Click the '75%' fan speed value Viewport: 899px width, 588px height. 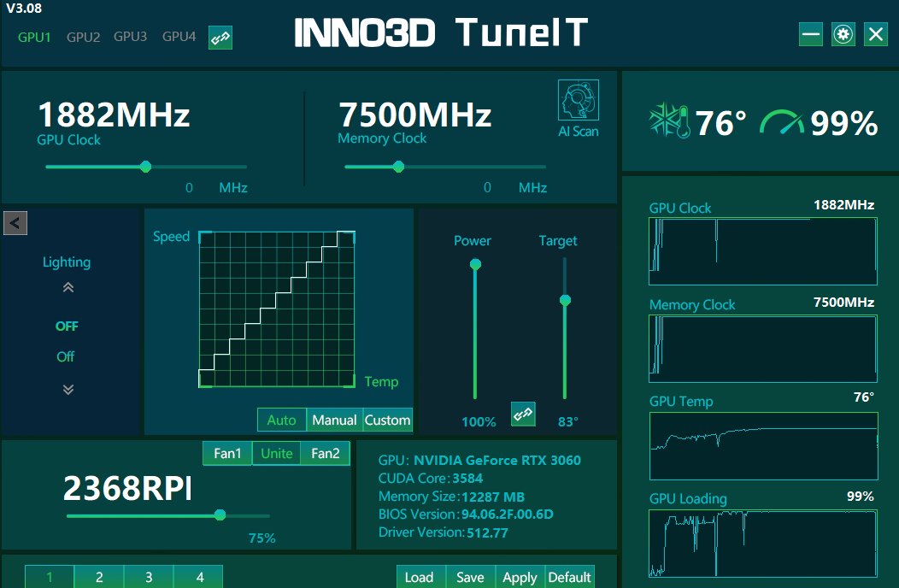coord(262,538)
